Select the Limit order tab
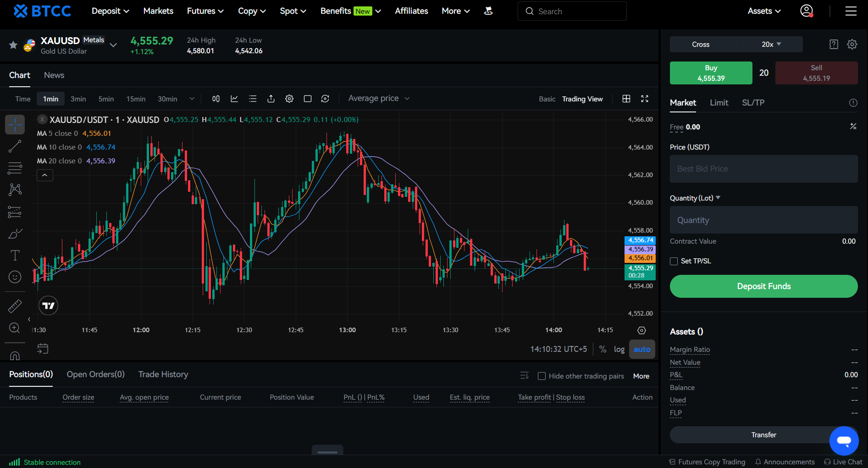 point(719,103)
